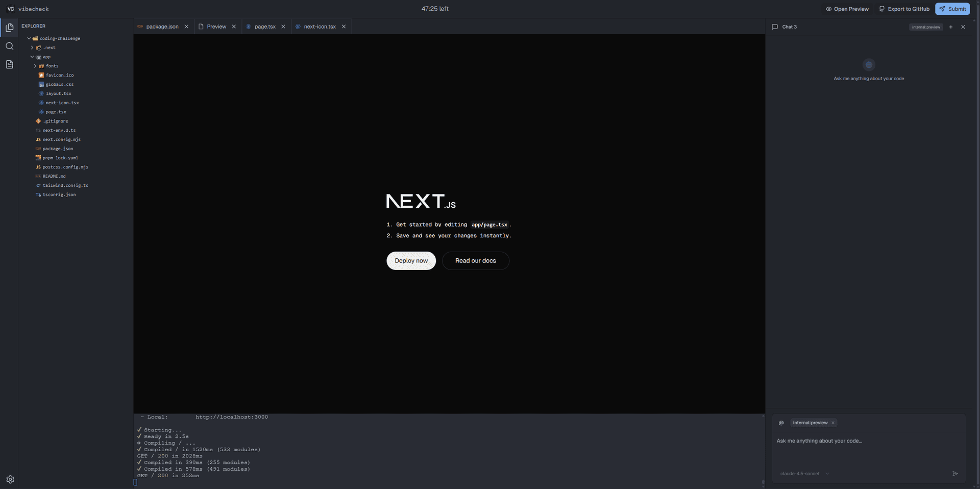Open the Read our docs link
This screenshot has height=489, width=980.
click(476, 261)
